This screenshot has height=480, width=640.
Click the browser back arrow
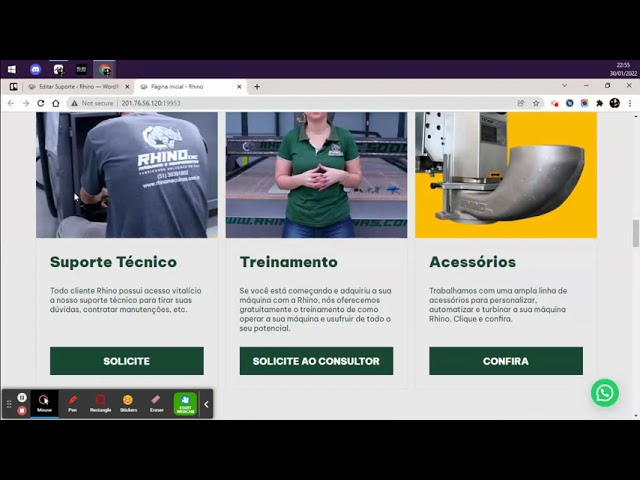coord(11,103)
